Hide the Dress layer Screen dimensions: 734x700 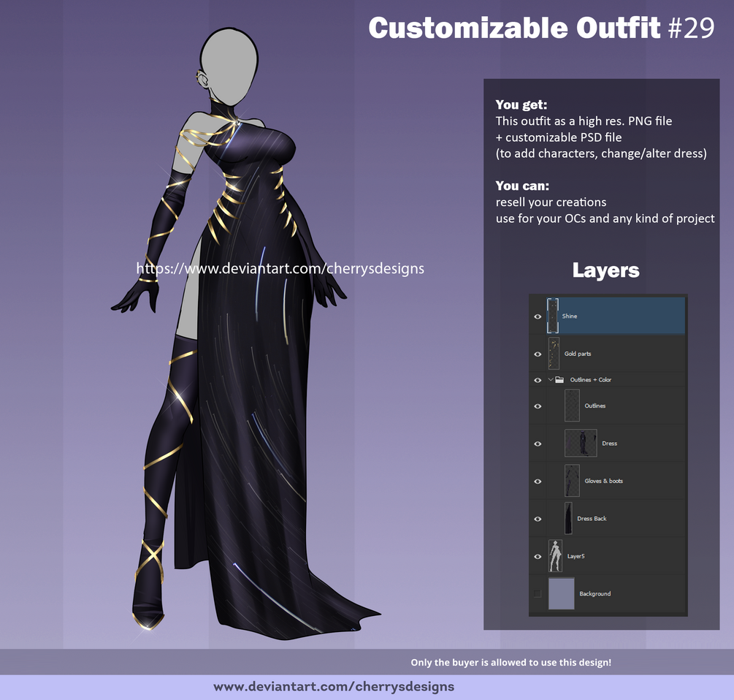pyautogui.click(x=538, y=444)
